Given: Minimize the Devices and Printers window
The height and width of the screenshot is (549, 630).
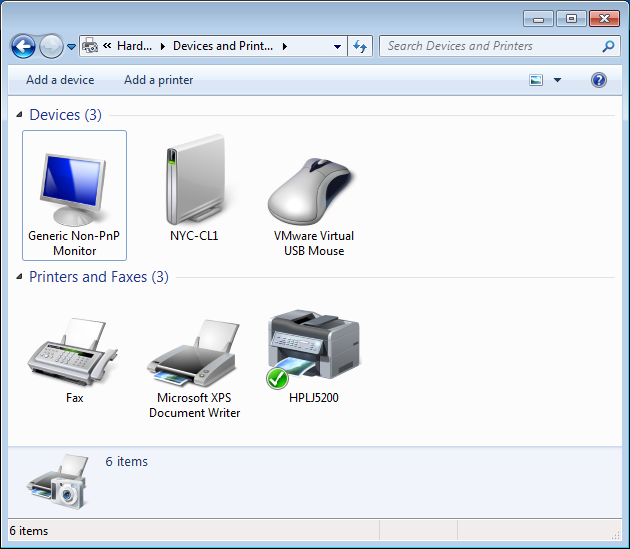Looking at the screenshot, I should click(x=538, y=19).
